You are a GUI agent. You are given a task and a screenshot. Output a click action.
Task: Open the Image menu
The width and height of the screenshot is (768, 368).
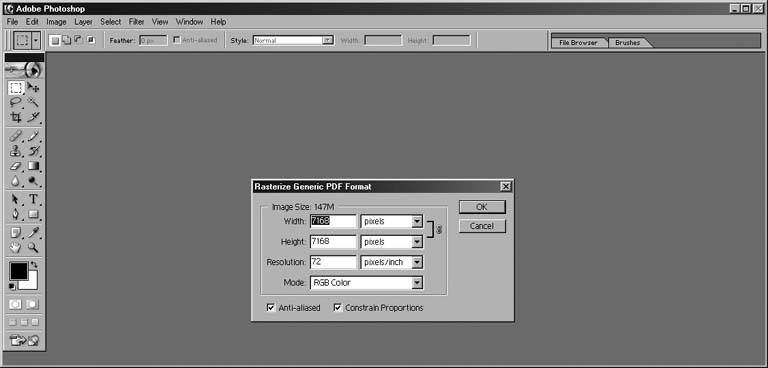(x=56, y=22)
